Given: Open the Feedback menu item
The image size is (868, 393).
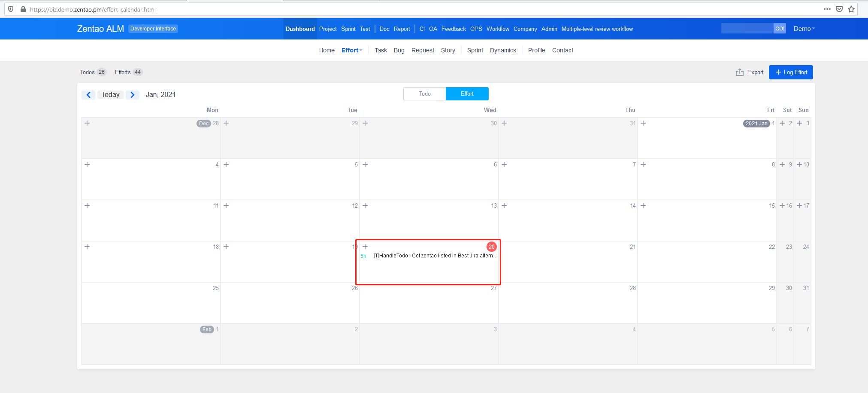Looking at the screenshot, I should (453, 29).
